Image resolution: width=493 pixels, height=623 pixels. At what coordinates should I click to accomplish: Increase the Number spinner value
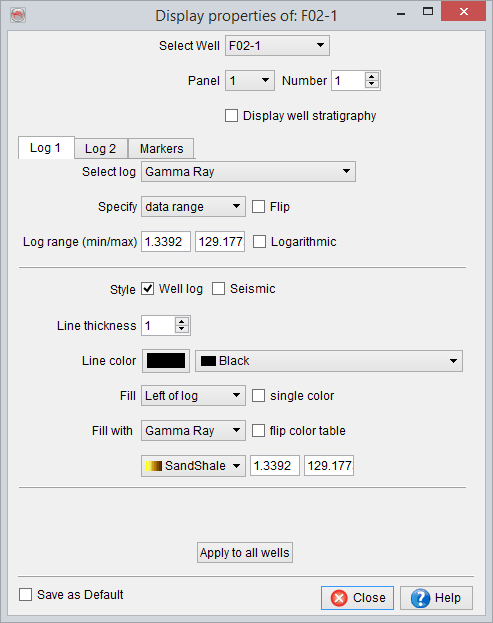pyautogui.click(x=371, y=77)
